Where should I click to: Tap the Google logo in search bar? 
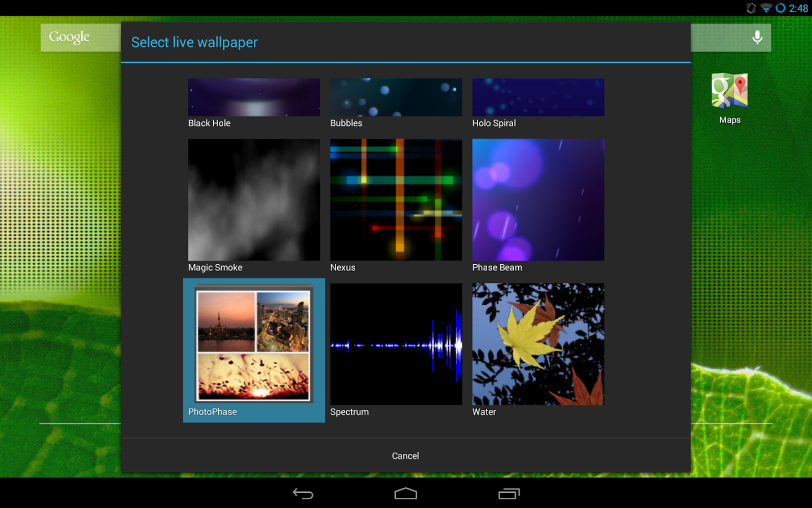(x=69, y=37)
